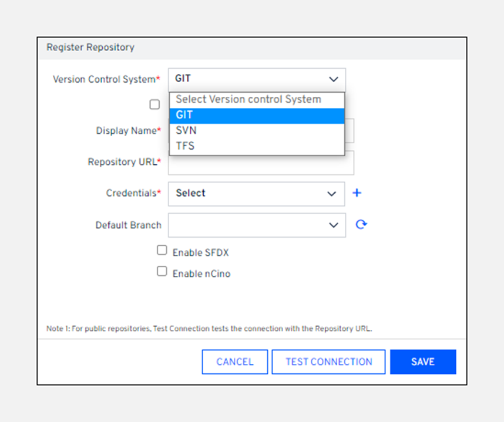504x422 pixels.
Task: Expand the Default Branch dropdown
Action: click(256, 225)
